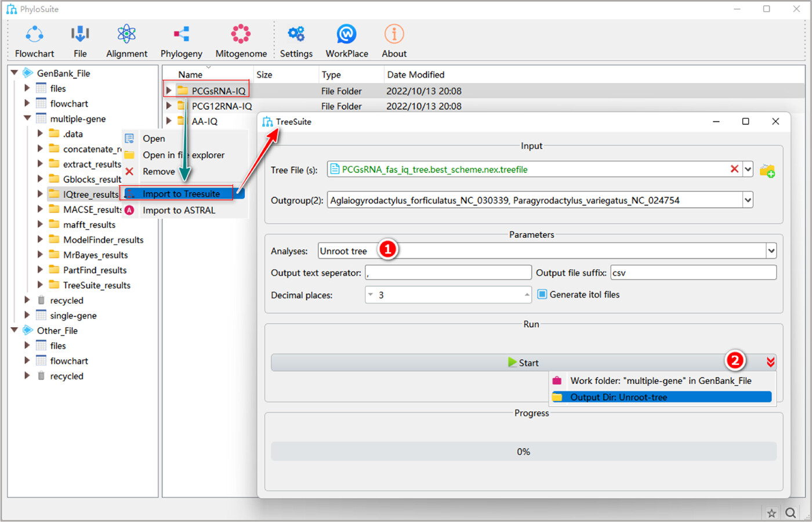This screenshot has height=522, width=812.
Task: Click the Output text separator field
Action: tap(448, 273)
